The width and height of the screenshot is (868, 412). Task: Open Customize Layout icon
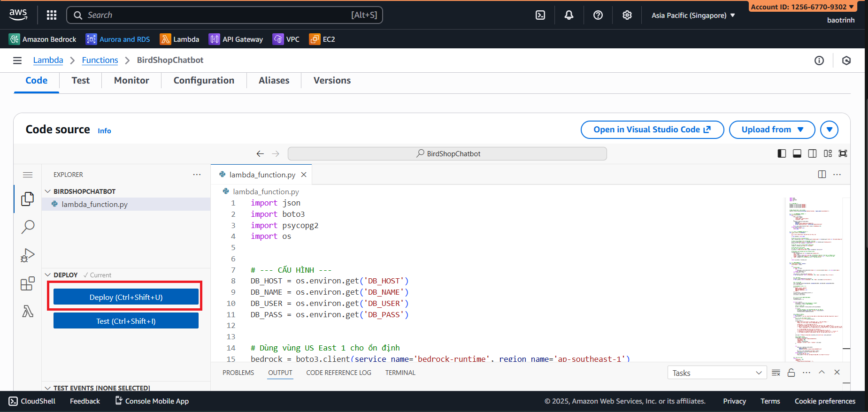click(x=828, y=153)
